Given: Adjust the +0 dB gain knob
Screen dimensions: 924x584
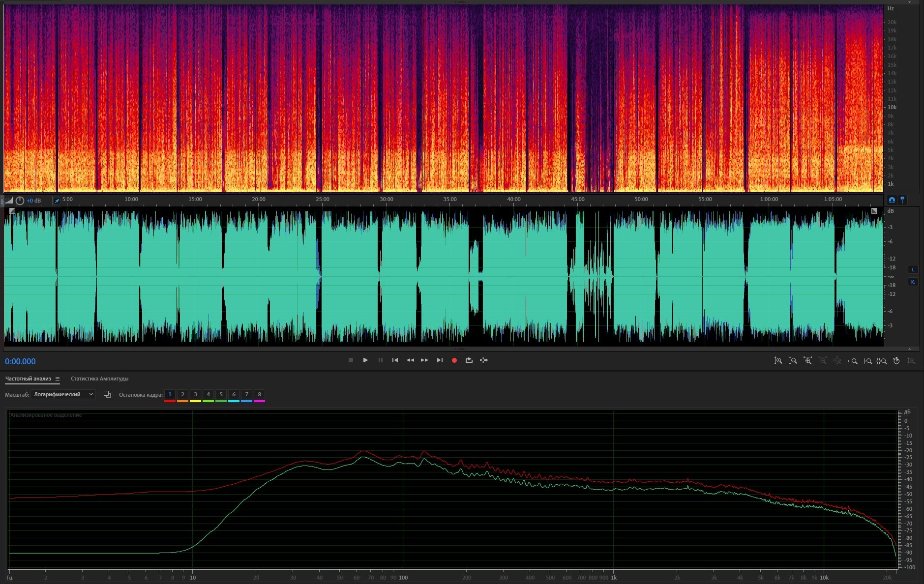Looking at the screenshot, I should coord(20,201).
